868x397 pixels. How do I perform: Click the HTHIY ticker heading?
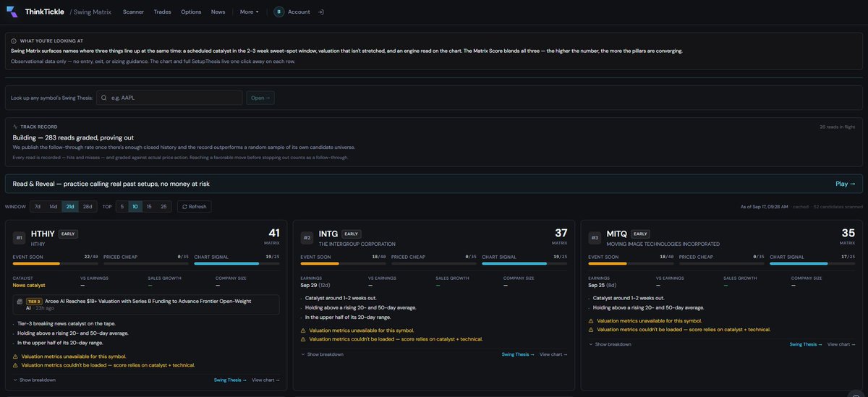click(x=43, y=234)
